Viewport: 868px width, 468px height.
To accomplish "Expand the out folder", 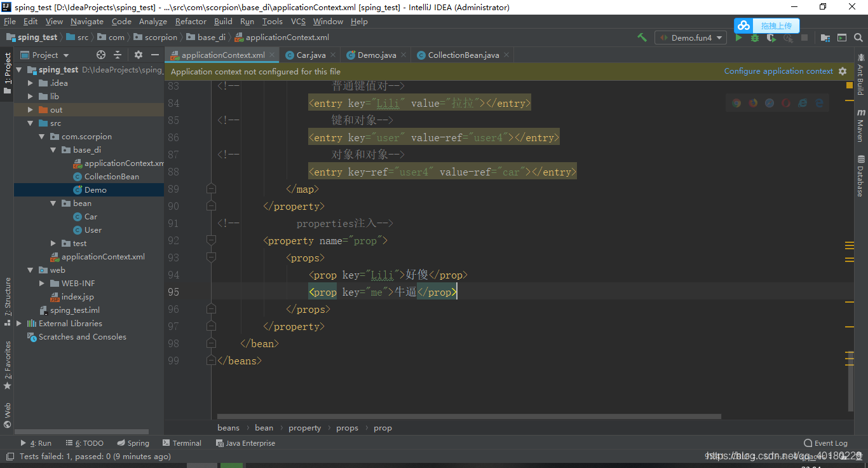I will click(30, 109).
